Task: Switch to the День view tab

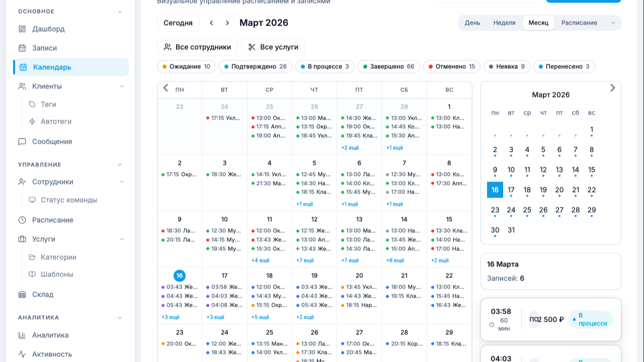Action: (472, 23)
